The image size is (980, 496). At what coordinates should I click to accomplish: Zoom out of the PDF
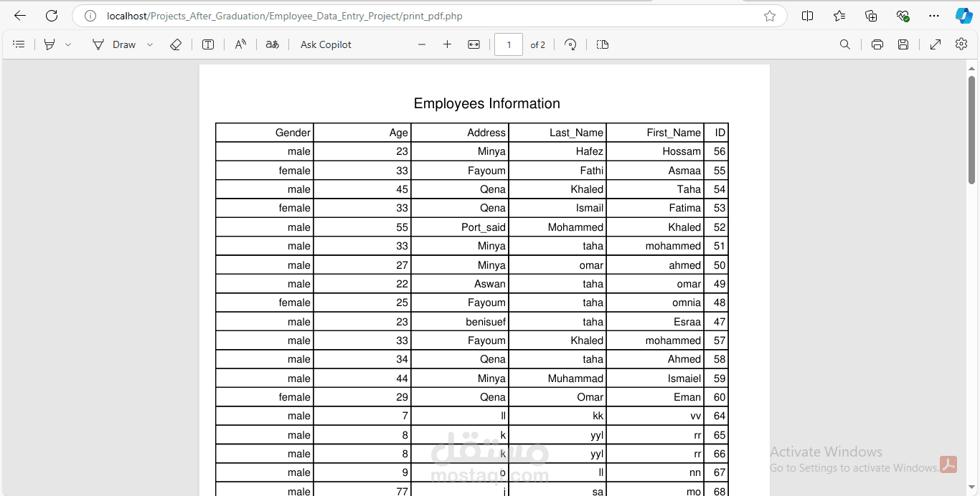(422, 44)
